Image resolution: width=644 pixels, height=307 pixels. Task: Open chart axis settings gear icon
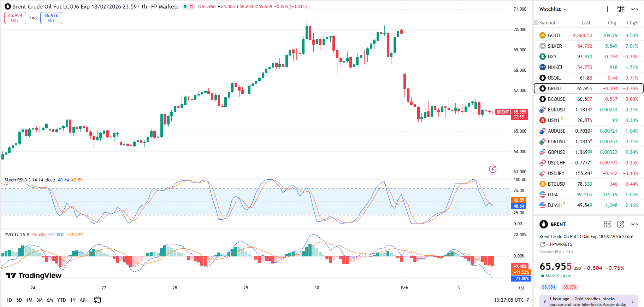pos(521,288)
